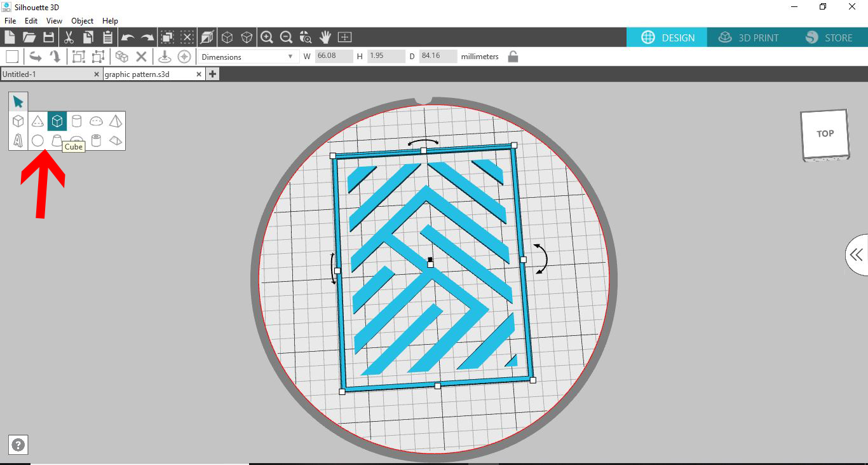
Task: Save the file using the floppy disk icon
Action: [x=48, y=37]
